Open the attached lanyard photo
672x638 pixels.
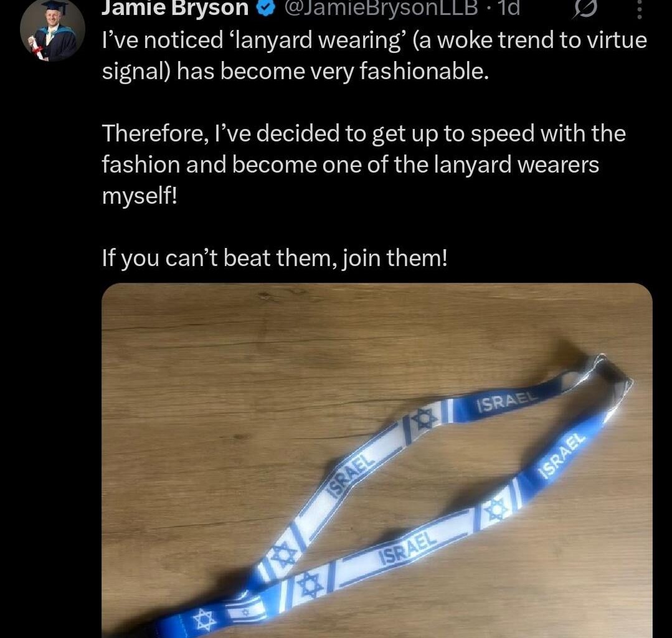pyautogui.click(x=377, y=460)
